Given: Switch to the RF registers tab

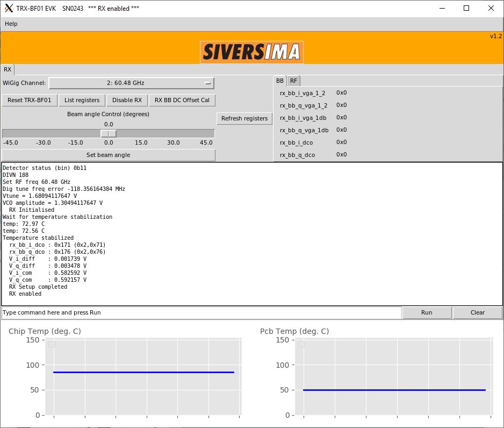Looking at the screenshot, I should coord(293,81).
